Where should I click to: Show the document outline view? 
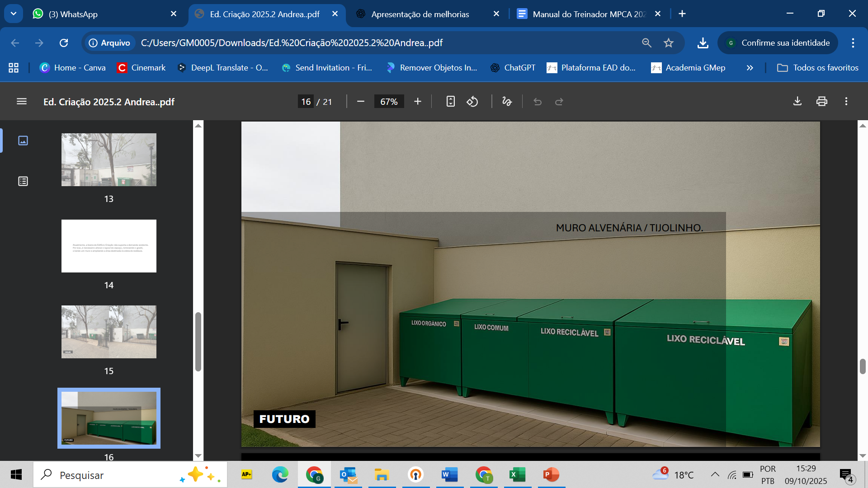(23, 181)
